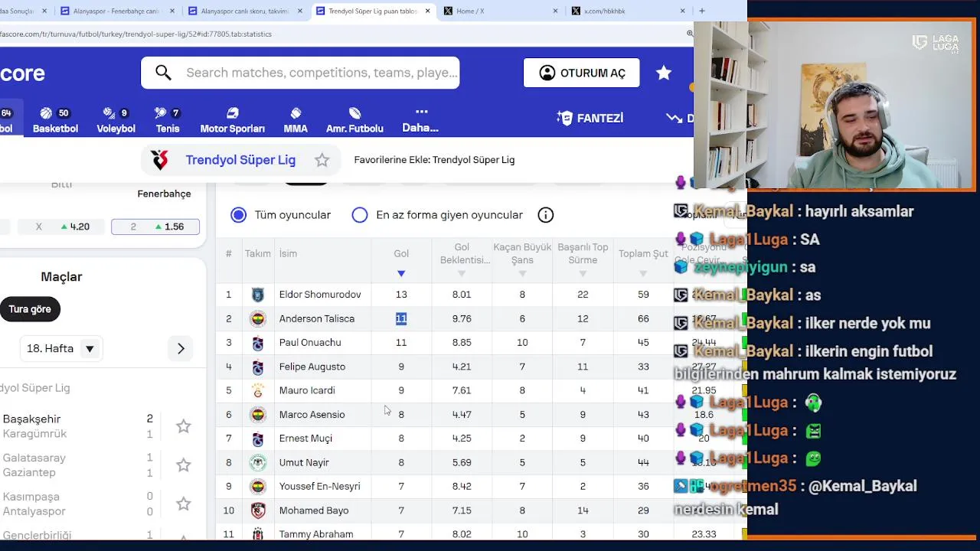The image size is (980, 551).
Task: Click the info icon beside player filter
Action: (x=545, y=215)
